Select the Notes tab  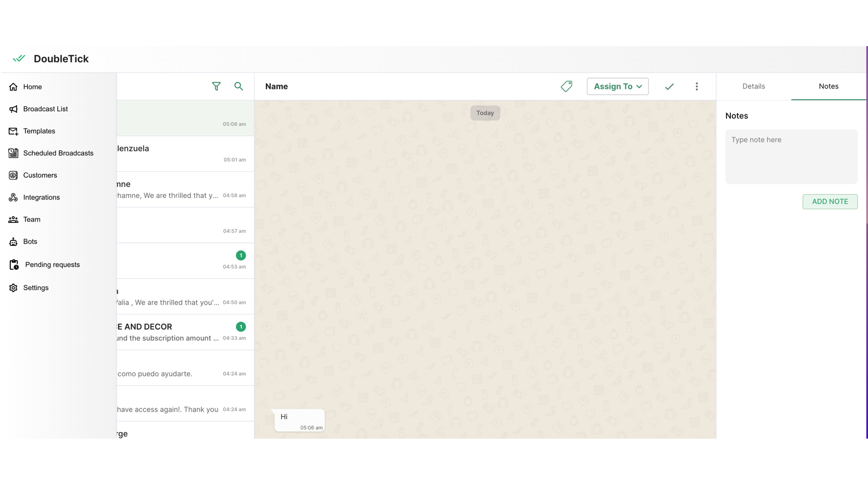pos(828,86)
